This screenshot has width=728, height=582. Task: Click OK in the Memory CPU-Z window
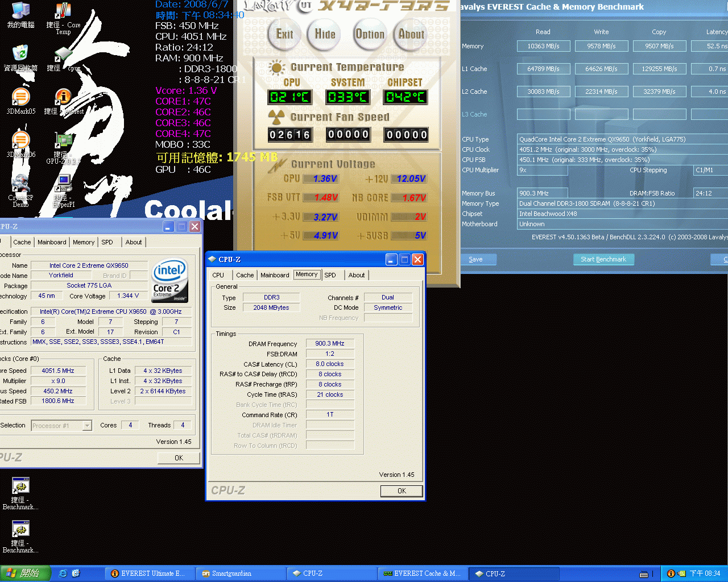(x=402, y=491)
